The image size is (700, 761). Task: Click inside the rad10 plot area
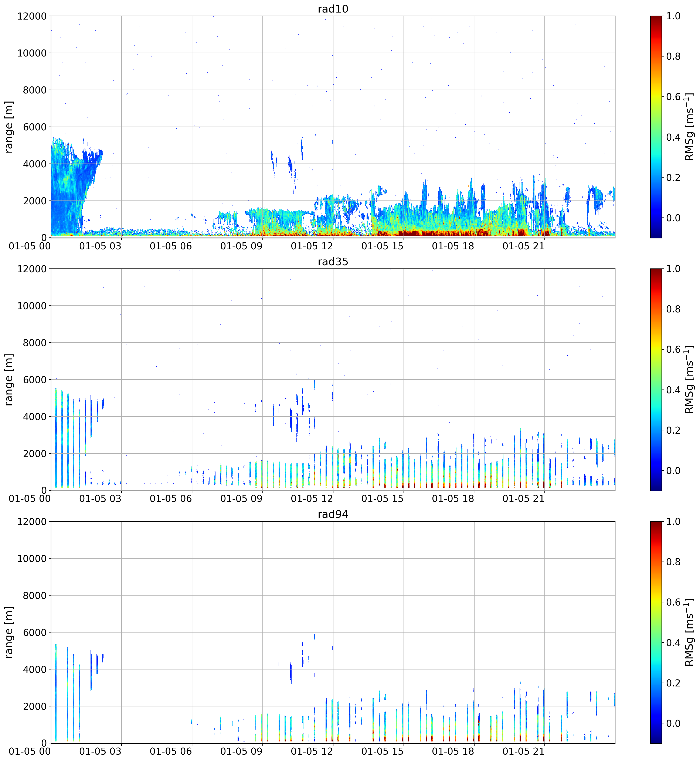tap(333, 127)
